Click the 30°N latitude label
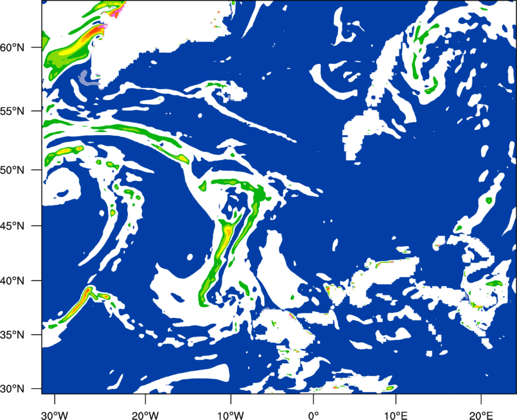 12,389
